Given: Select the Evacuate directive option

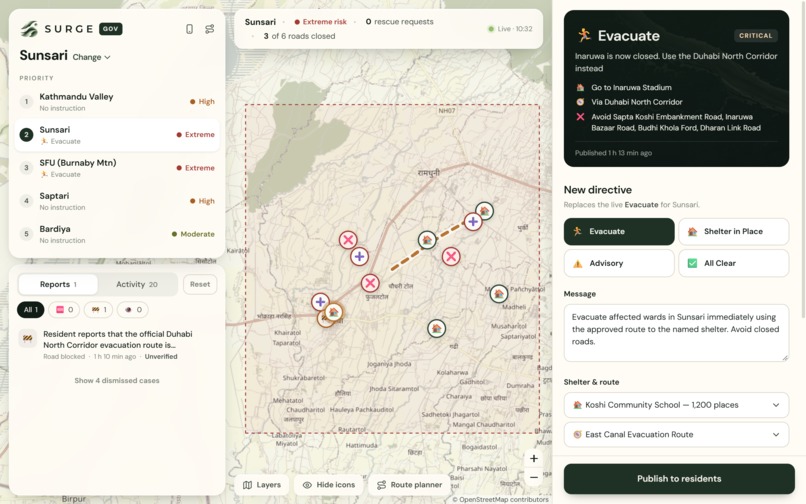Looking at the screenshot, I should [x=619, y=231].
